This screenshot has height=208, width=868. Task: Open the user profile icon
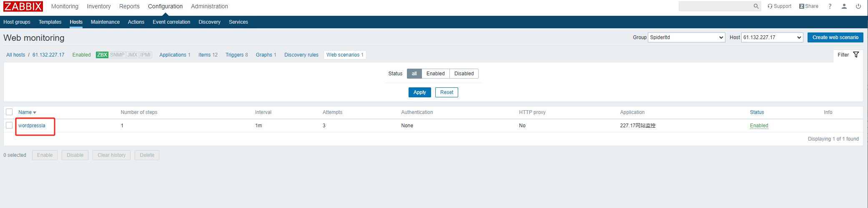tap(844, 6)
